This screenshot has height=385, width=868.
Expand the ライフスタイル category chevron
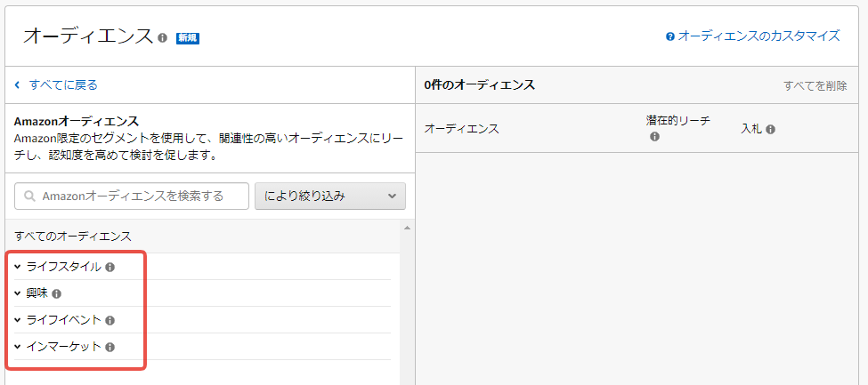tap(18, 267)
